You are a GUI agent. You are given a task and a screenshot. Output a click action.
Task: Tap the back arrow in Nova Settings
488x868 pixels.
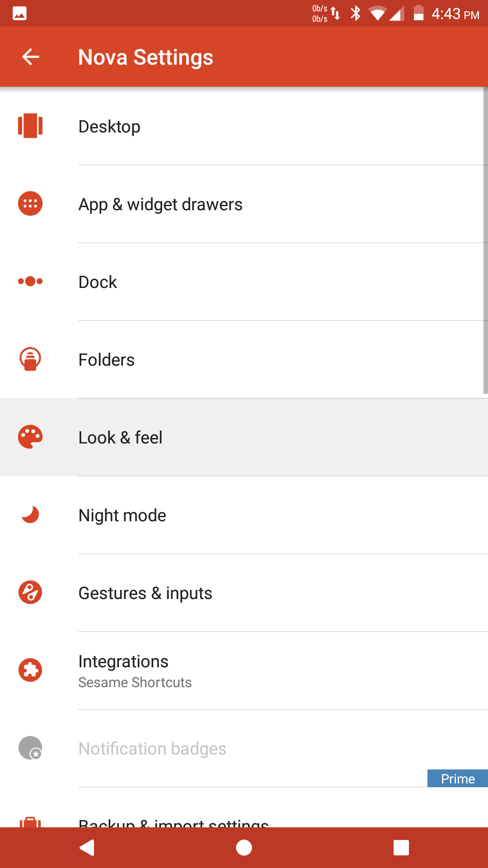[31, 57]
